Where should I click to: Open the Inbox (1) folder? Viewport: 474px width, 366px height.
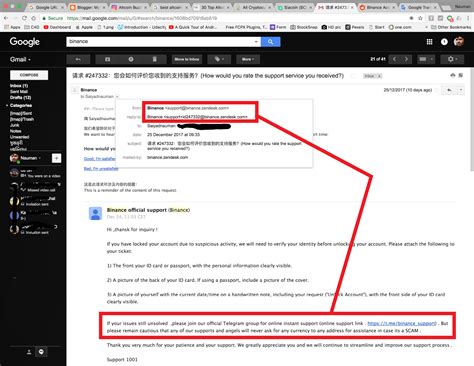tap(19, 86)
